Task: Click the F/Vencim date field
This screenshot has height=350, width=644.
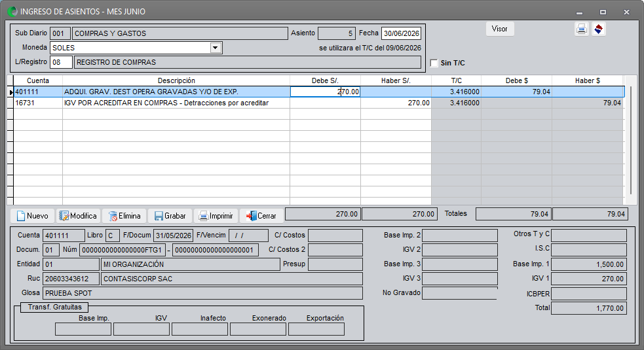Action: (248, 236)
